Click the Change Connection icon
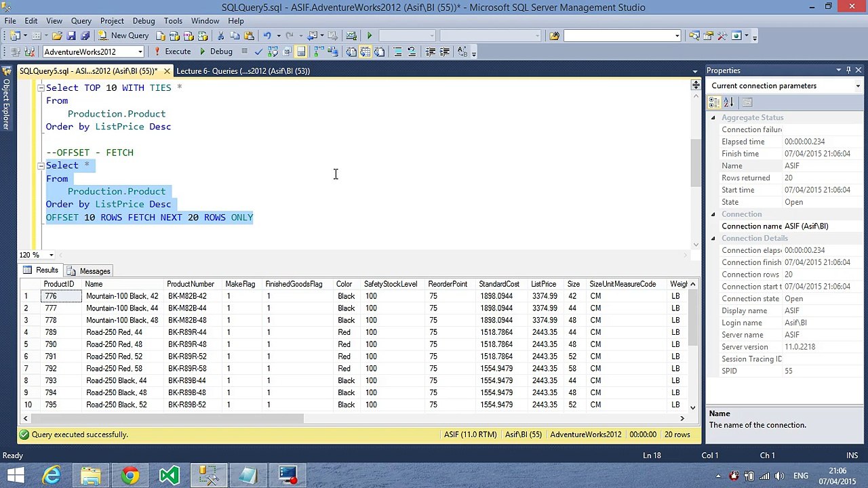This screenshot has height=488, width=868. pyautogui.click(x=30, y=52)
